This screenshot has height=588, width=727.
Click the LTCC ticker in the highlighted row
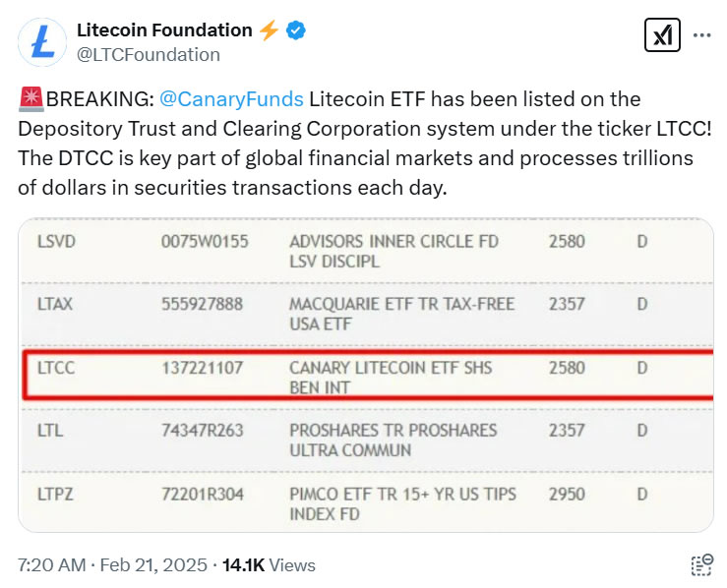55,368
